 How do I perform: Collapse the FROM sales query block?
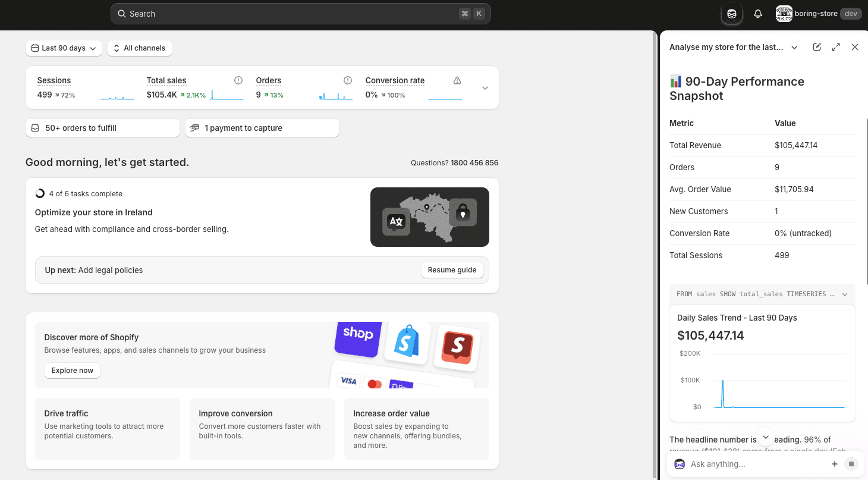845,294
